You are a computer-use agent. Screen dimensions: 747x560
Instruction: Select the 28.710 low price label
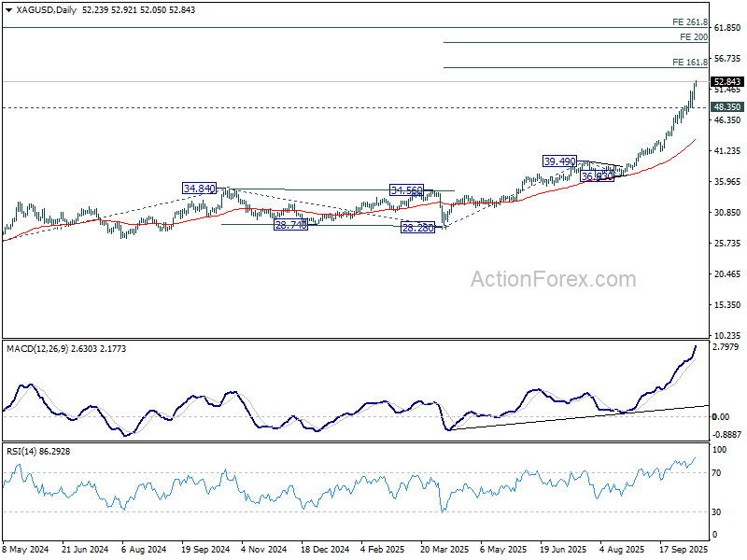point(290,226)
